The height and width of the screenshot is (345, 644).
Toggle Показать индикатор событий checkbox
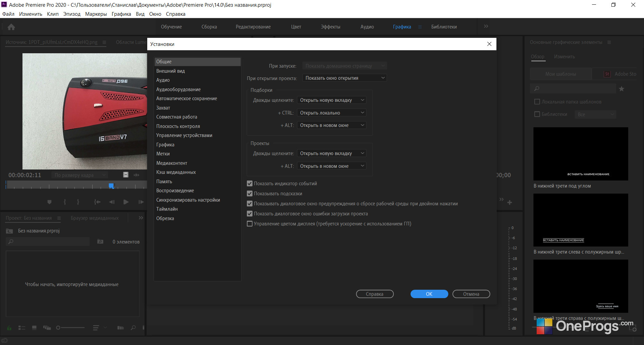point(250,184)
